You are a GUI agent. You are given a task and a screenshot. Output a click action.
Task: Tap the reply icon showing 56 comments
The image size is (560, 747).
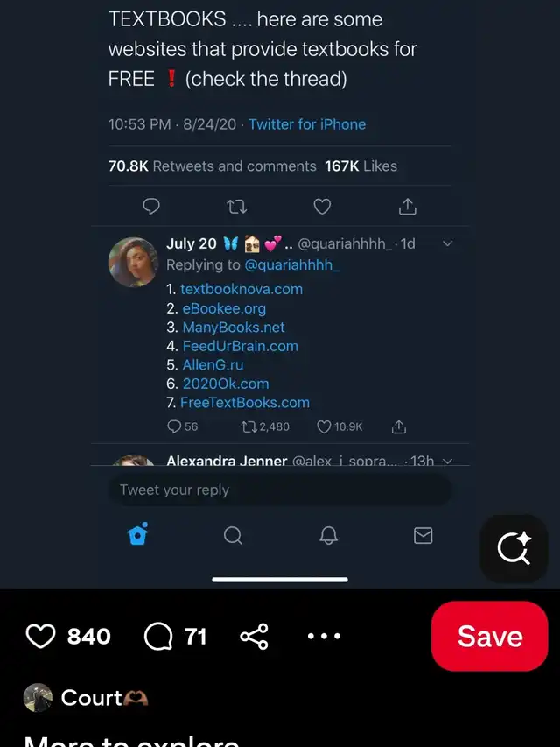174,426
